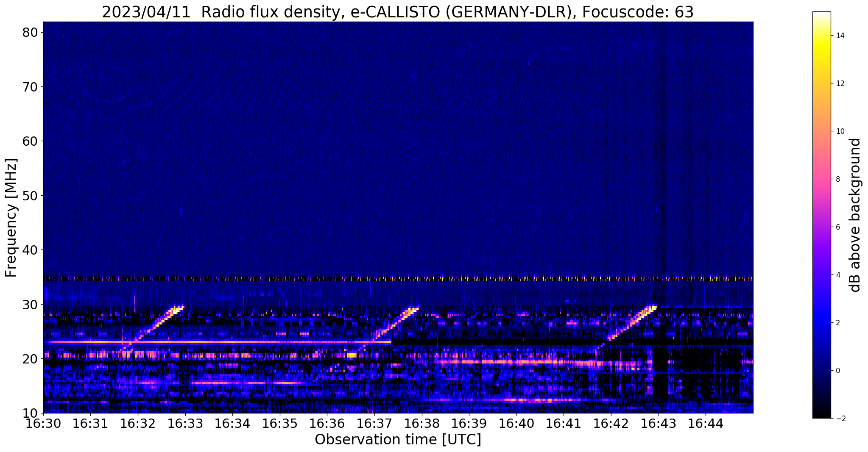Click the 16:30 time tick label
Viewport: 868px width, 452px height.
click(x=43, y=423)
